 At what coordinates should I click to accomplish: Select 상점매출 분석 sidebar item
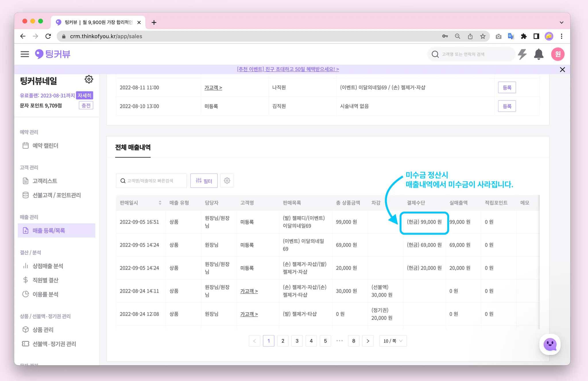(48, 266)
